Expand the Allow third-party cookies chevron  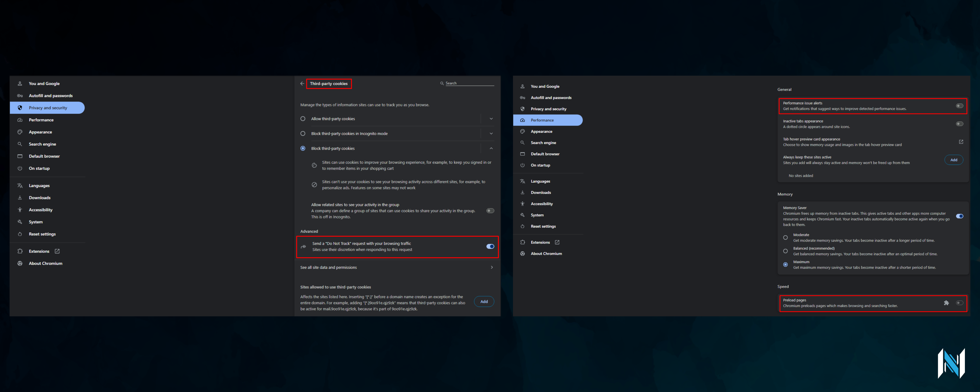pyautogui.click(x=491, y=119)
